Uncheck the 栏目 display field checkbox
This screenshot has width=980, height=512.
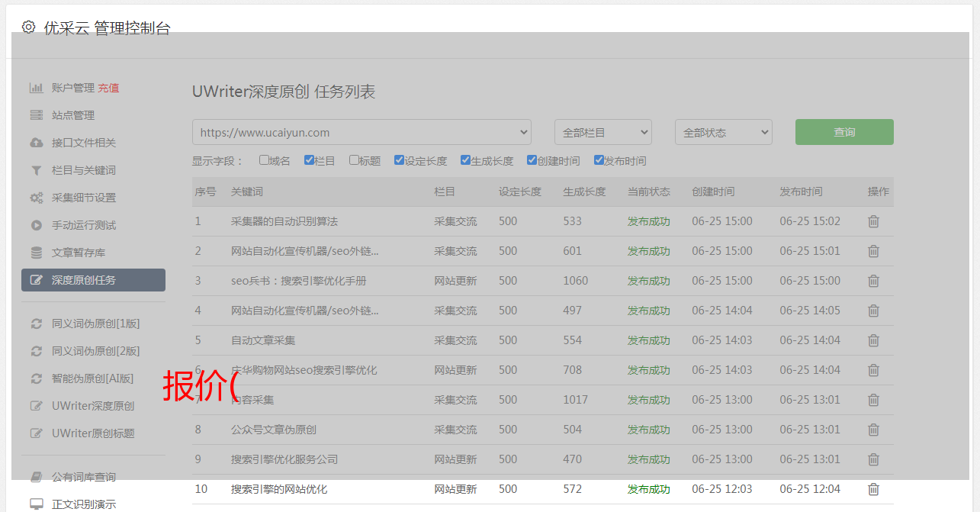[309, 160]
